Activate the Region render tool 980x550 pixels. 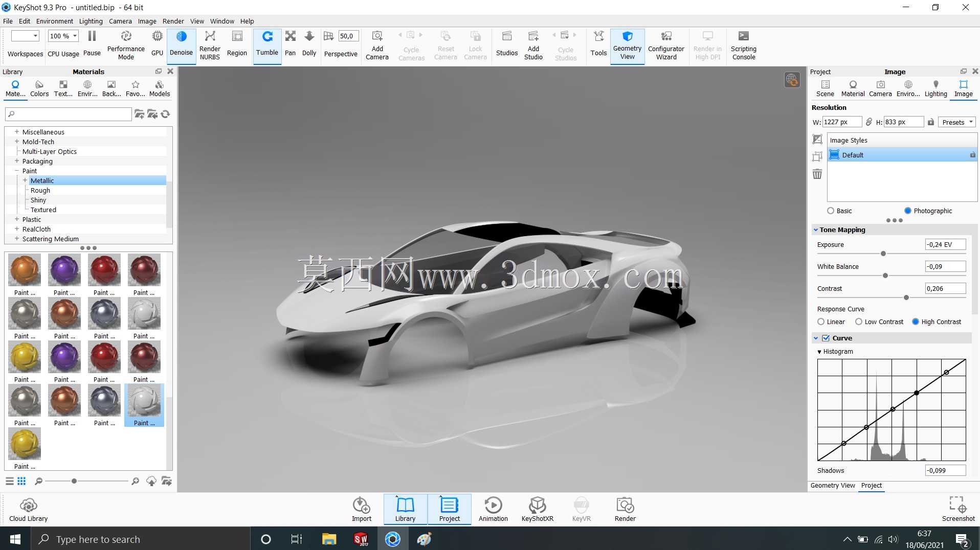pyautogui.click(x=237, y=43)
